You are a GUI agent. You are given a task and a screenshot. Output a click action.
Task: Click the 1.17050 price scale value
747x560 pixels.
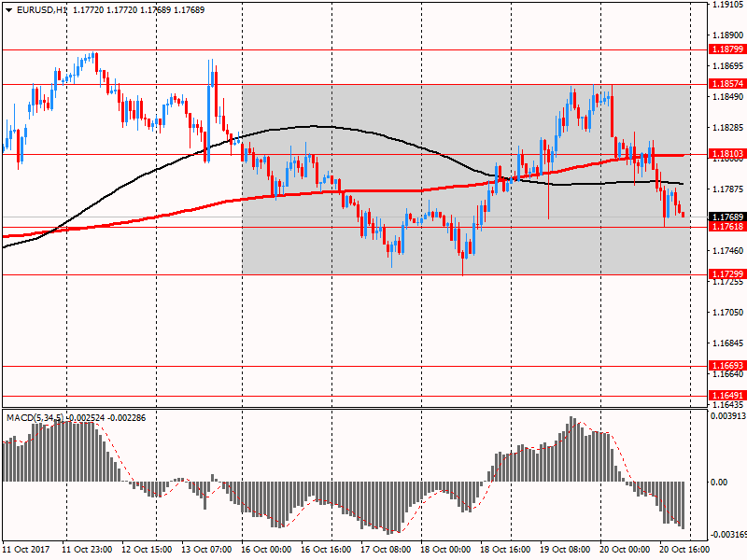pyautogui.click(x=728, y=313)
